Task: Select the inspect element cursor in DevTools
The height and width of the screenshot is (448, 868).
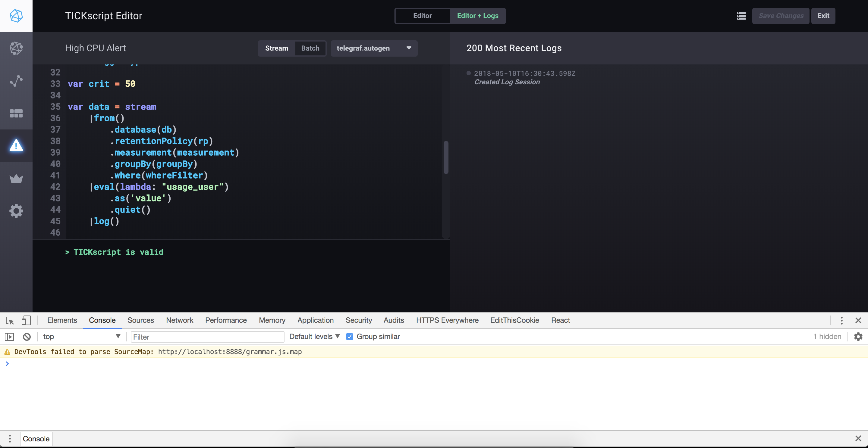Action: point(9,320)
